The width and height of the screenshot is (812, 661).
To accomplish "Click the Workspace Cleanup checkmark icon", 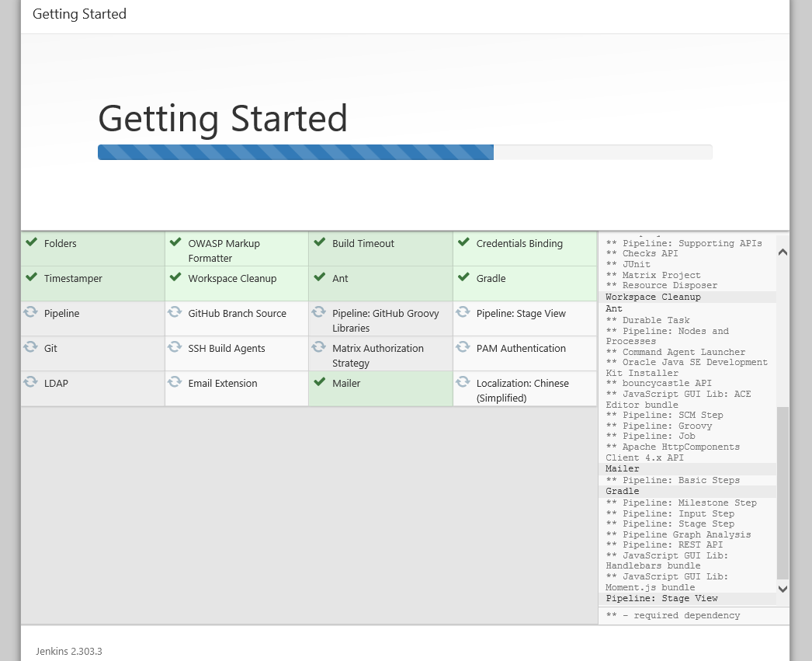I will pos(175,277).
